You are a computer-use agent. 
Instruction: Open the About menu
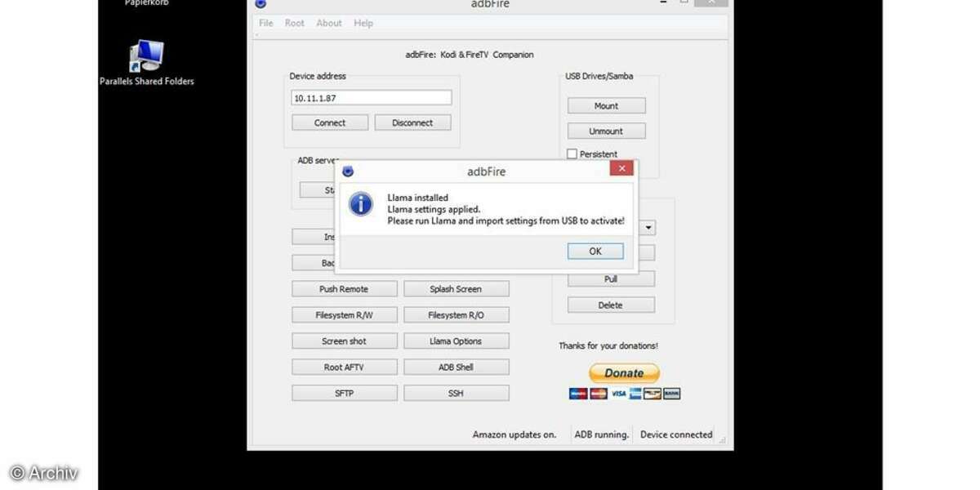pos(329,23)
